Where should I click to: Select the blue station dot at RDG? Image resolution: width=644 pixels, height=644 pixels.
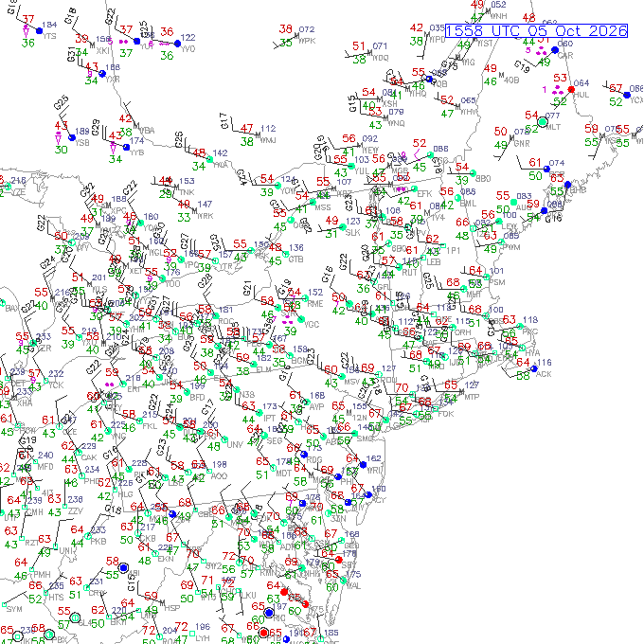coord(303,455)
